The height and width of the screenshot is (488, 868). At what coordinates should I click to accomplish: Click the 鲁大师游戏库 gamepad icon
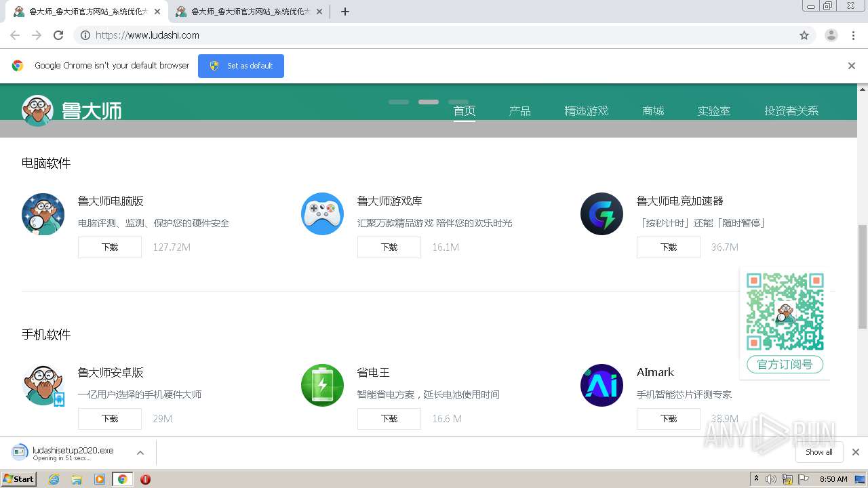click(x=322, y=214)
